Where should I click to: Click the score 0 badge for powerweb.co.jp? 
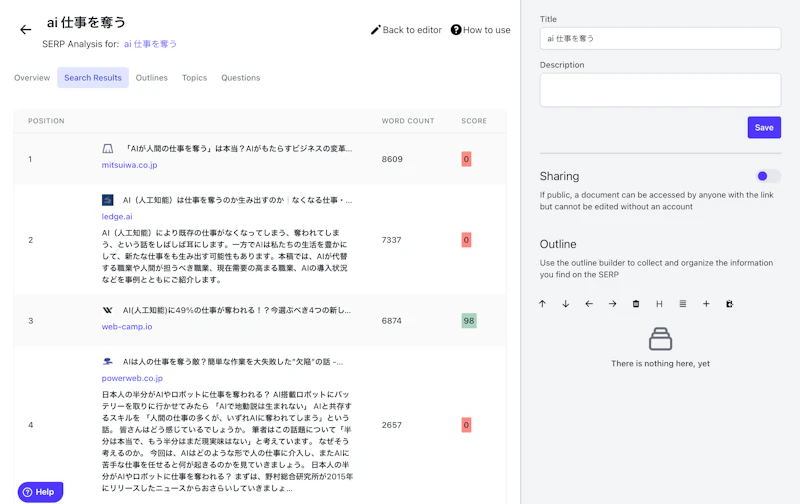pos(466,425)
